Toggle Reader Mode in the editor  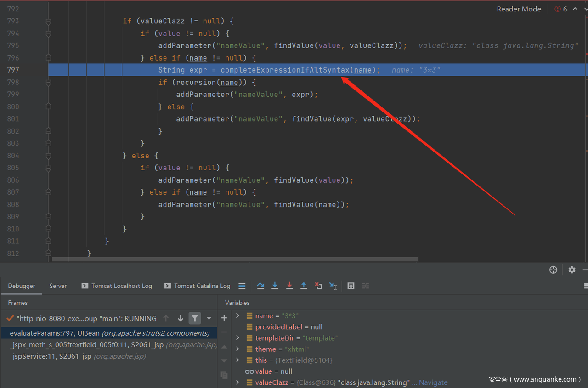(x=519, y=9)
